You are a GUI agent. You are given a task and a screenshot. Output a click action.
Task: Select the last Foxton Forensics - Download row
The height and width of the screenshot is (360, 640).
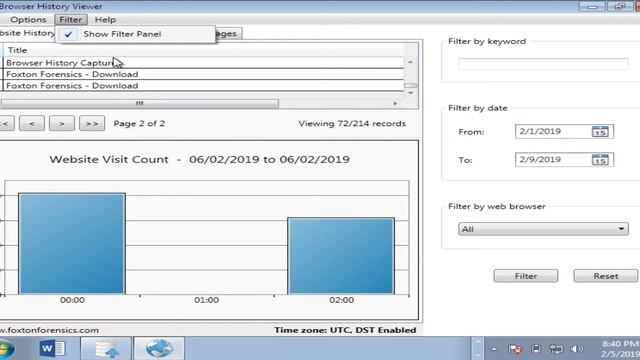[203, 86]
